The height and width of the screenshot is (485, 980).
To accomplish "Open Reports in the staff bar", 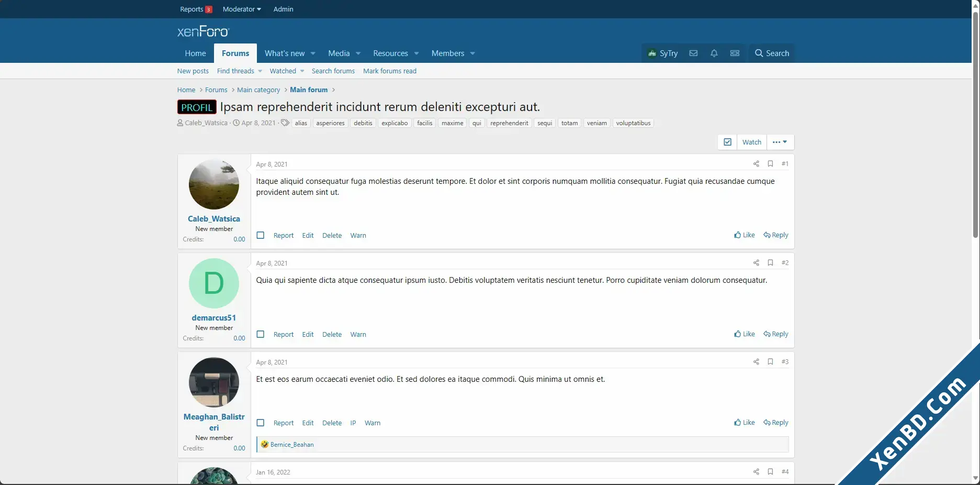I will (x=196, y=9).
